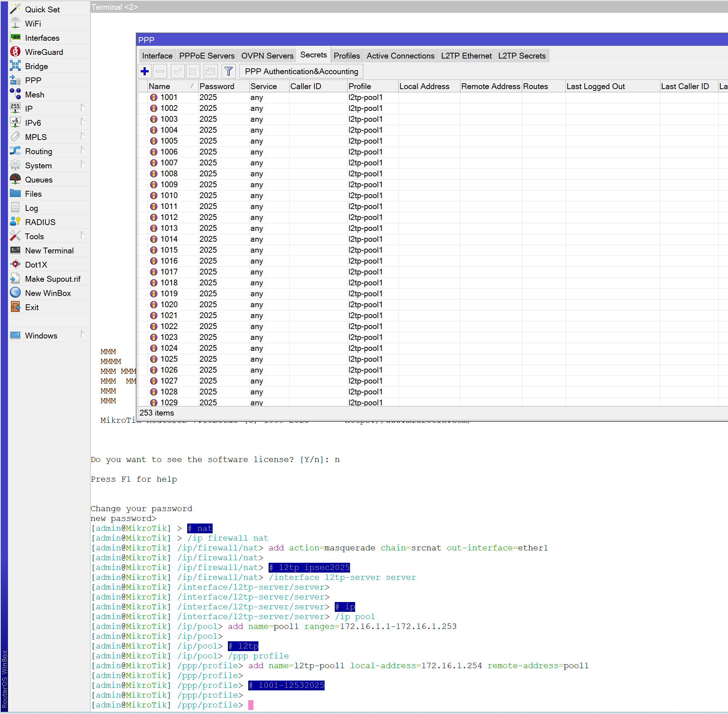Select Exit in the sidebar

[x=49, y=308]
